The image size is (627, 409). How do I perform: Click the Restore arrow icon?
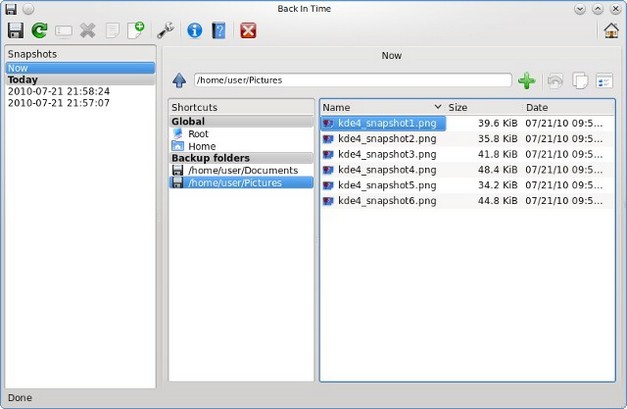[555, 80]
